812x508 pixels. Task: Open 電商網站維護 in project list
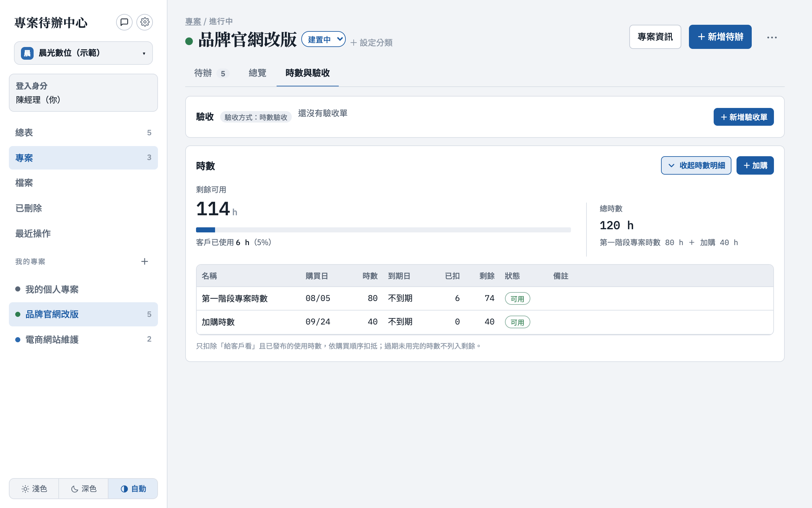tap(83, 339)
